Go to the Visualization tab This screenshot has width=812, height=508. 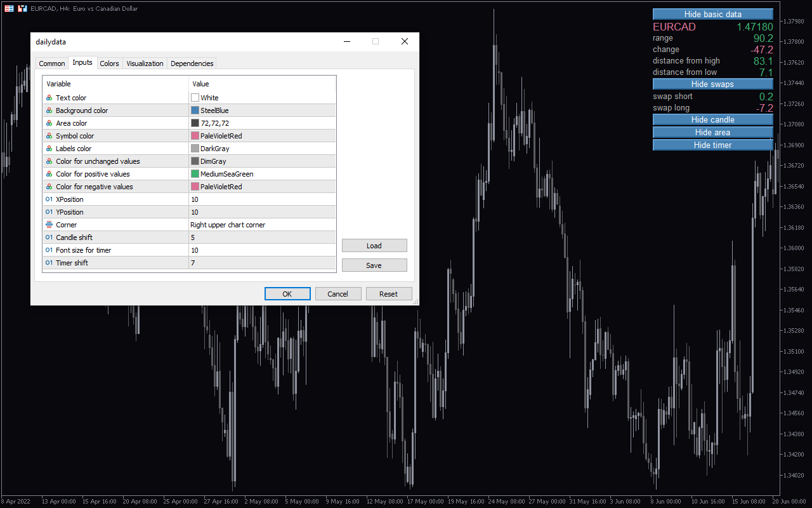[145, 63]
